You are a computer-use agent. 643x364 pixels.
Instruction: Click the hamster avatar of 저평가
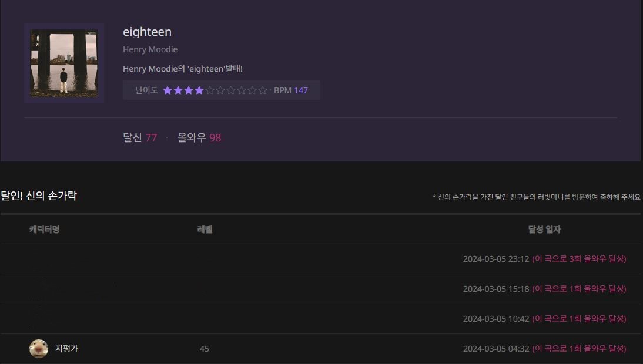(39, 349)
